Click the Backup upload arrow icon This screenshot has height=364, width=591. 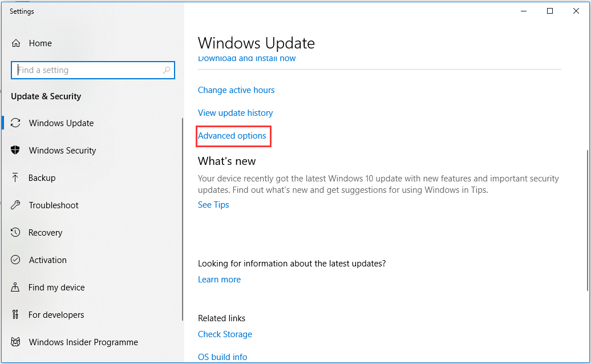[15, 177]
